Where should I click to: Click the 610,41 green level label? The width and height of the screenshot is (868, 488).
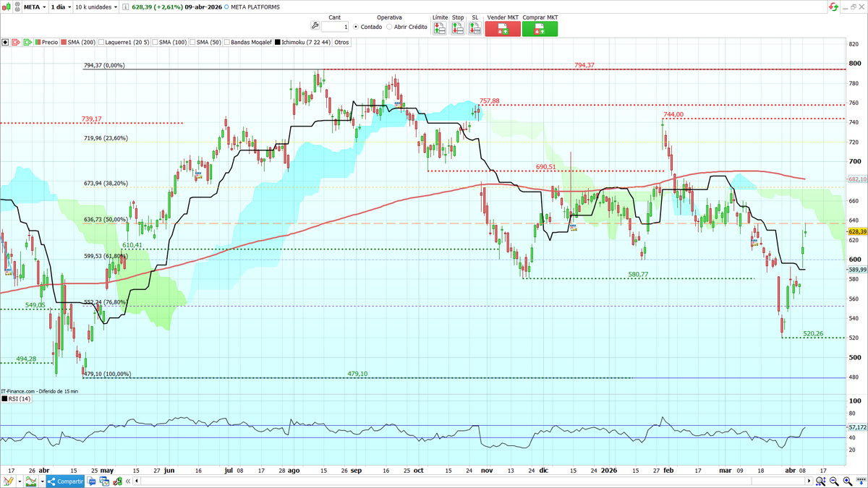133,246
